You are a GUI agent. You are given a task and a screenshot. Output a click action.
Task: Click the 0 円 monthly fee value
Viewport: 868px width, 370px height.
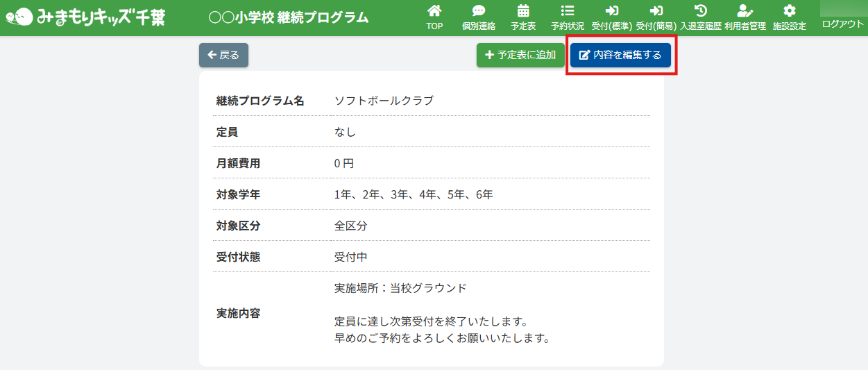[x=344, y=164]
